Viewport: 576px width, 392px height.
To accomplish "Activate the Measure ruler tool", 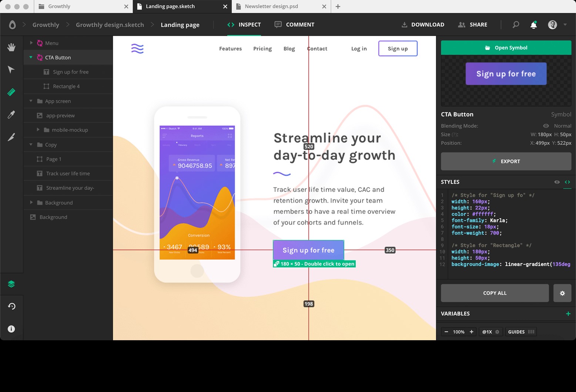I will click(x=11, y=92).
